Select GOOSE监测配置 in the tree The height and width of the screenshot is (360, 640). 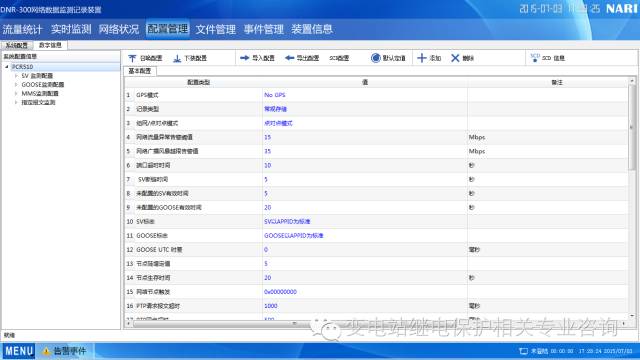(43, 84)
